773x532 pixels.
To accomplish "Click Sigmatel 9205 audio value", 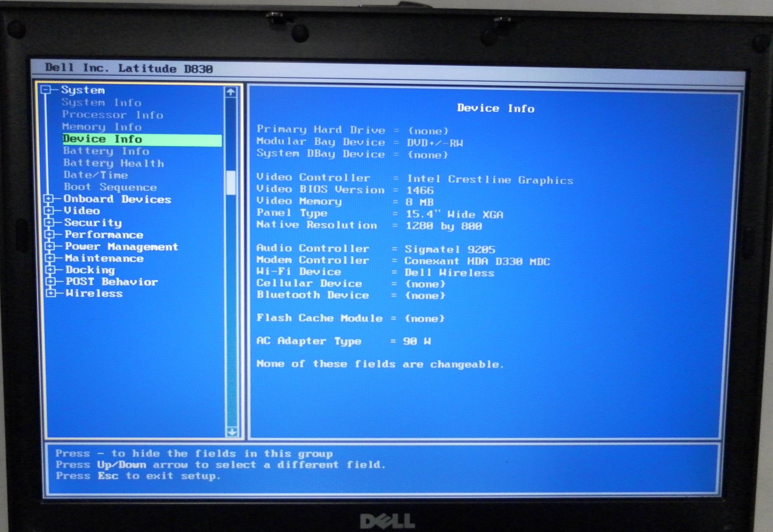I will [450, 249].
